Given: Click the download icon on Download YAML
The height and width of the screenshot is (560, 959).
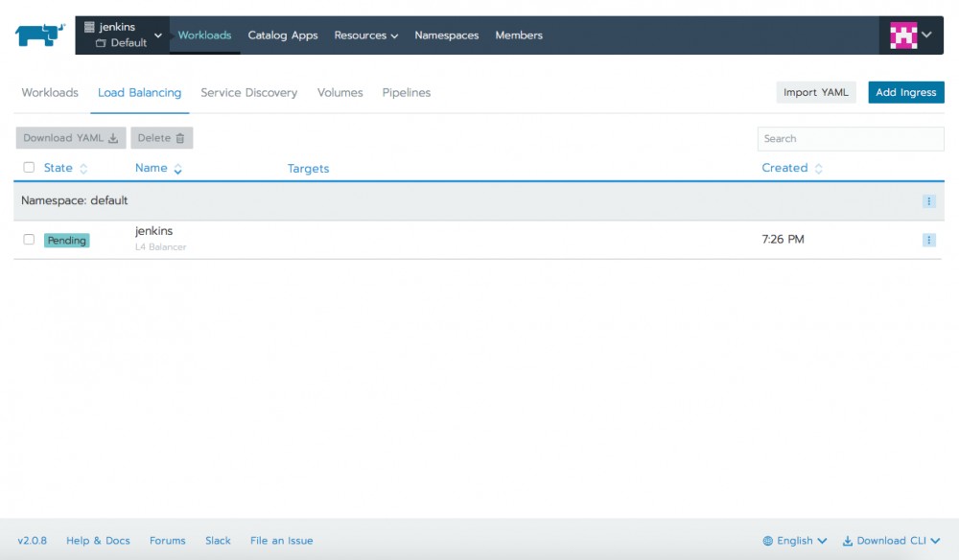Looking at the screenshot, I should pos(111,137).
